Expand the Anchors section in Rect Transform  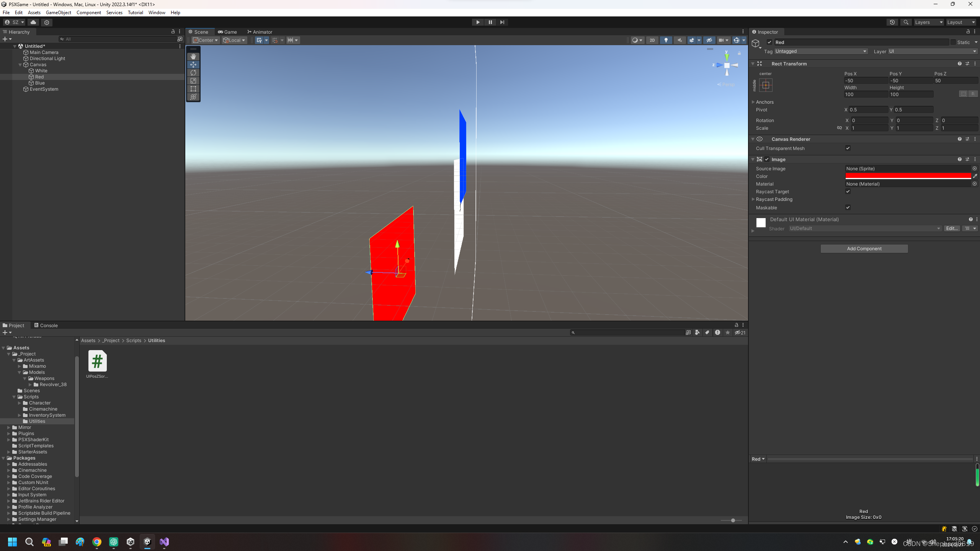(x=753, y=102)
